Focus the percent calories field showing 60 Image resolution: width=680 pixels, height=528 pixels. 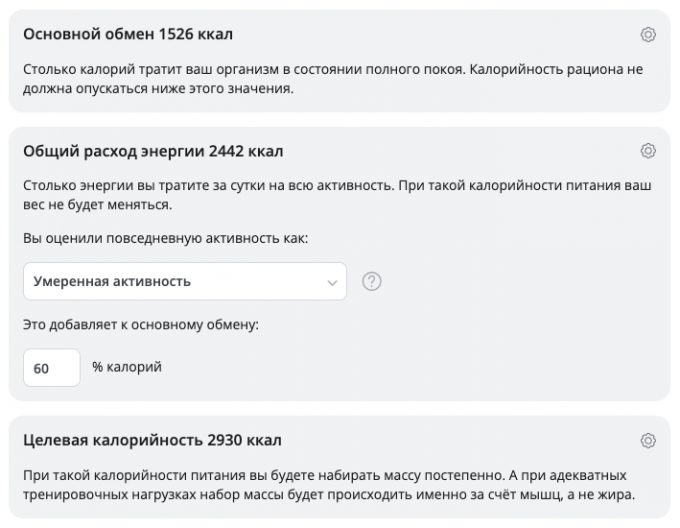(51, 368)
